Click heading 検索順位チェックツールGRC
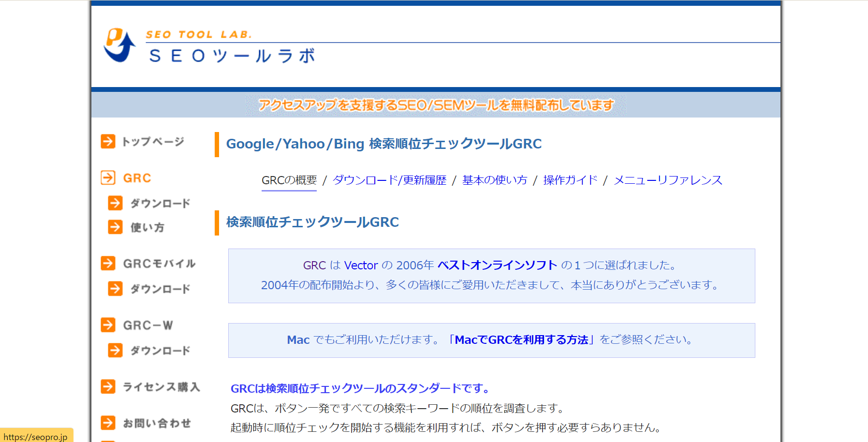Image resolution: width=868 pixels, height=442 pixels. (312, 222)
